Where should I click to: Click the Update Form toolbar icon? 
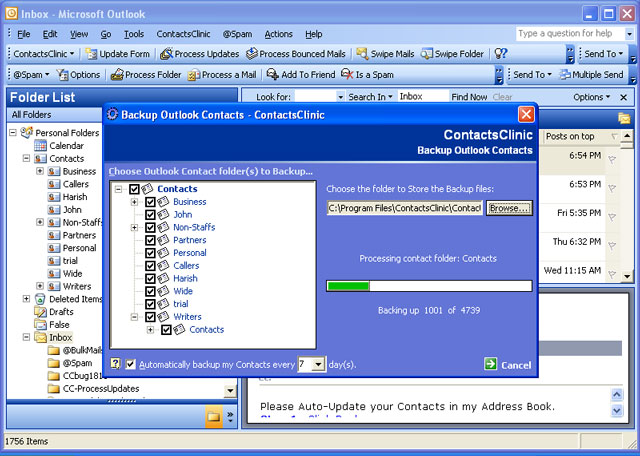91,54
